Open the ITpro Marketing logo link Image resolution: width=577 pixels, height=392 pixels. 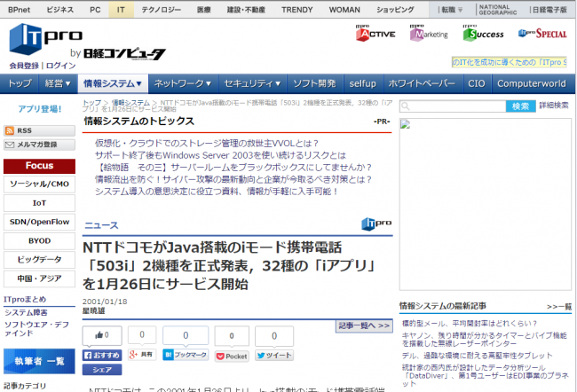[x=429, y=34]
